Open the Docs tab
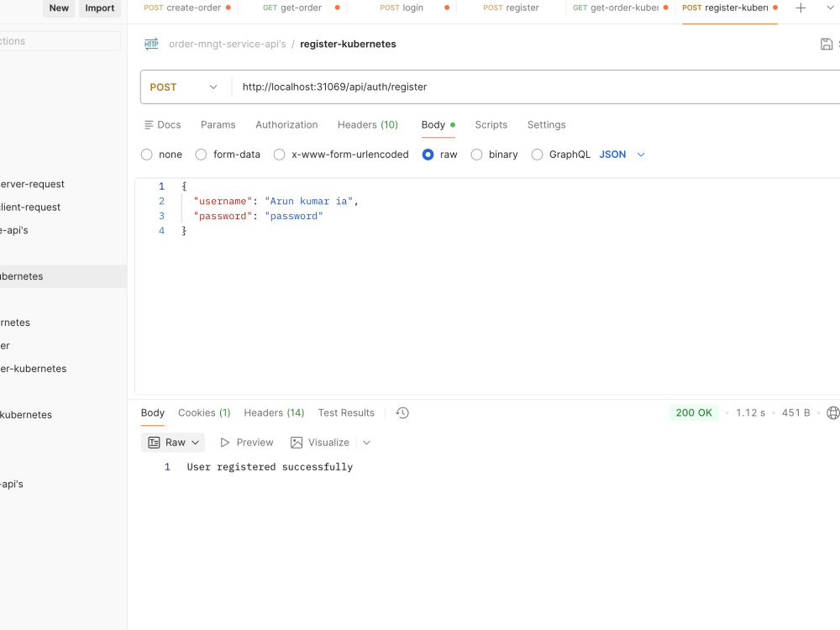This screenshot has height=630, width=840. coord(163,125)
